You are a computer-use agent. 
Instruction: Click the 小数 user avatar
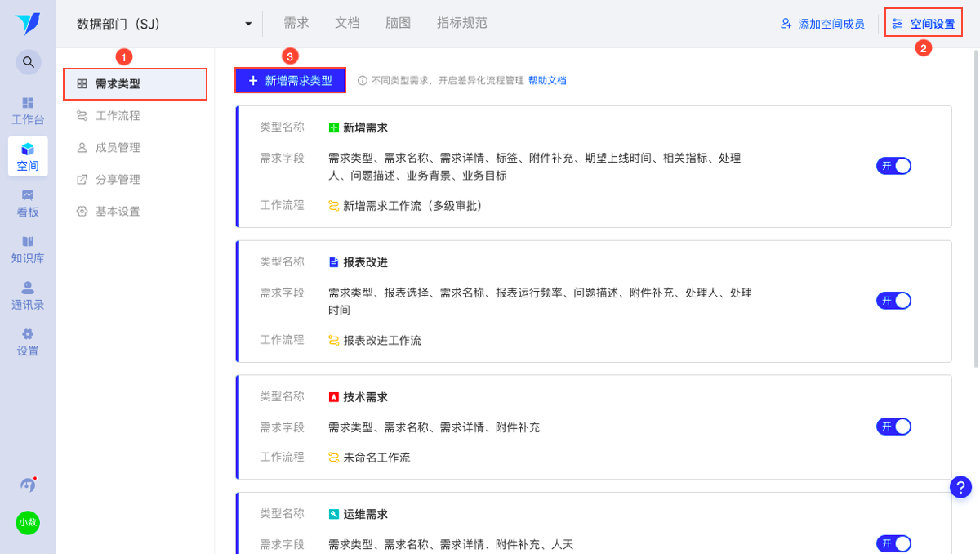pyautogui.click(x=28, y=523)
